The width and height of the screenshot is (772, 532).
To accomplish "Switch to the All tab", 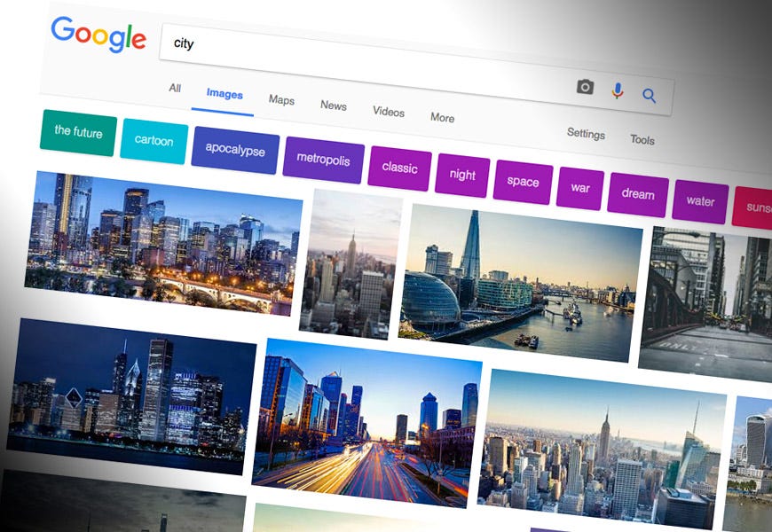I will click(x=175, y=88).
